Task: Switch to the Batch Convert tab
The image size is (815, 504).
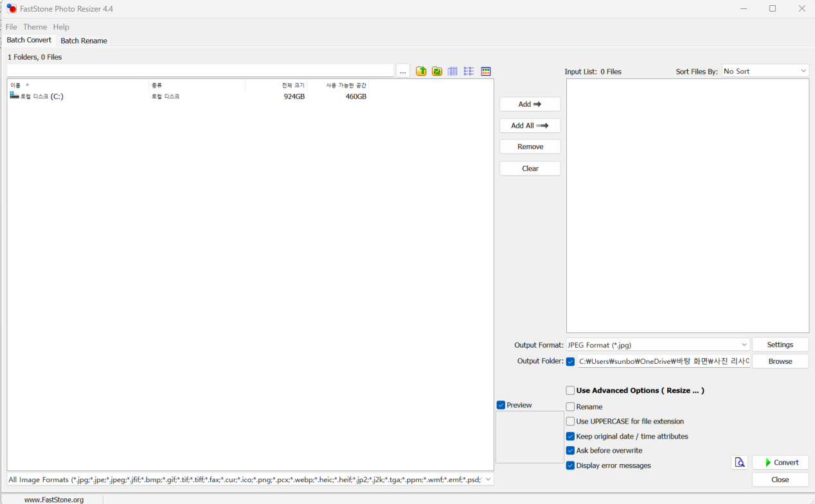Action: [29, 40]
